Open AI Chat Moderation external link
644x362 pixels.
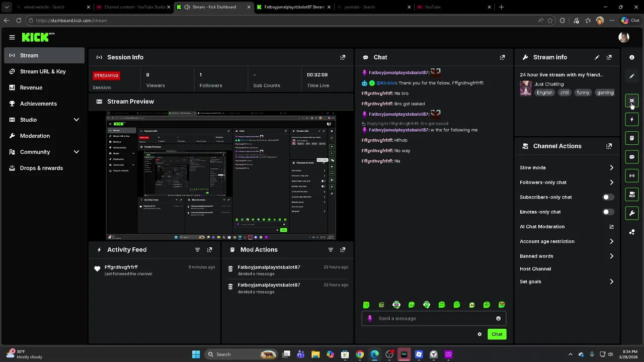[611, 227]
